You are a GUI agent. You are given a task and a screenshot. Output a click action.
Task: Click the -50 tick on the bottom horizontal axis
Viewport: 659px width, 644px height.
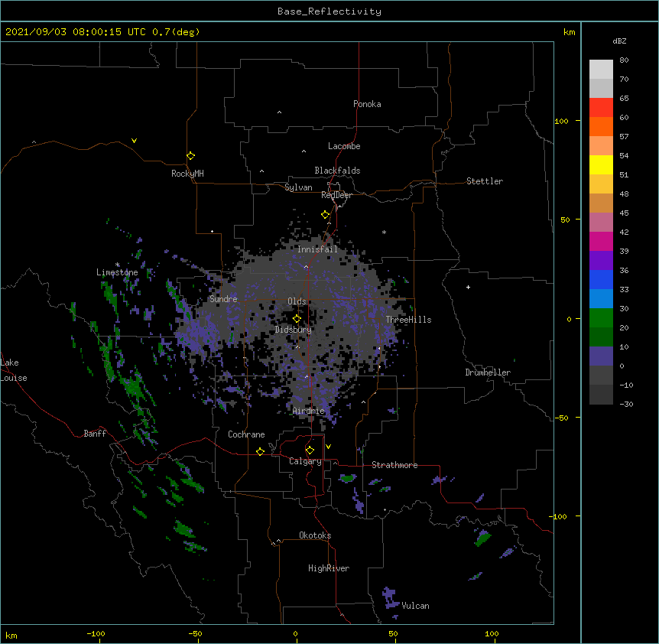pos(195,633)
